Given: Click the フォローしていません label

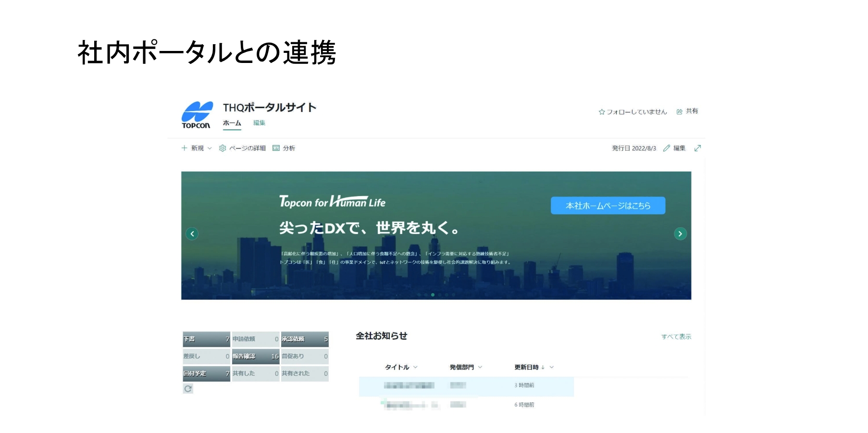Looking at the screenshot, I should point(637,112).
